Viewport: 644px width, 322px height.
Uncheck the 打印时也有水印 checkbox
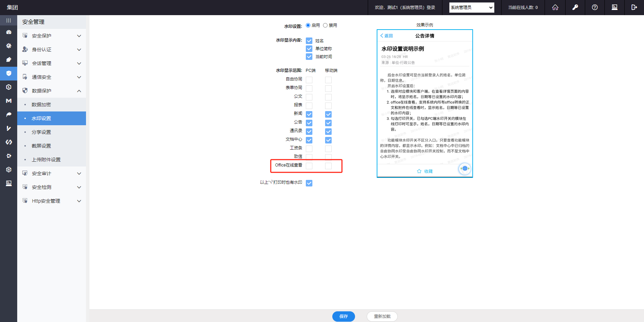(x=309, y=183)
